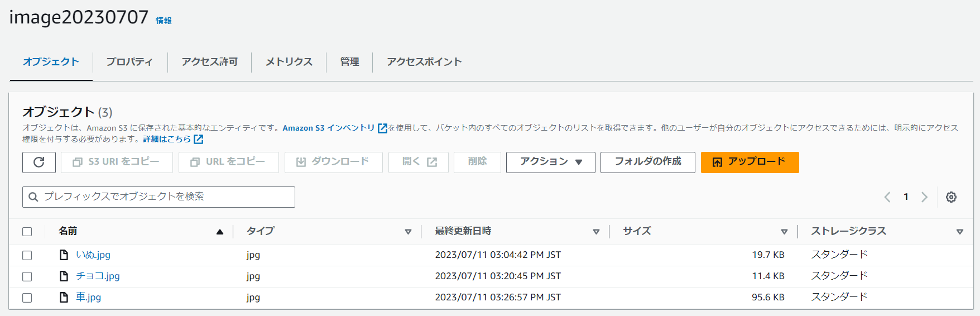Click the 95.6 KB size cell
The height and width of the screenshot is (316, 980).
click(x=768, y=298)
